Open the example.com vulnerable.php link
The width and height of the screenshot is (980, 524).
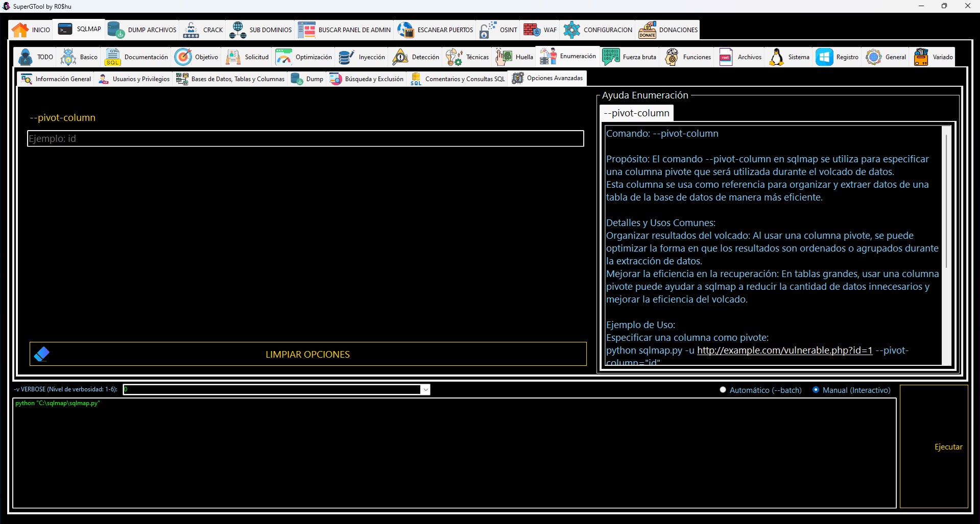(784, 351)
